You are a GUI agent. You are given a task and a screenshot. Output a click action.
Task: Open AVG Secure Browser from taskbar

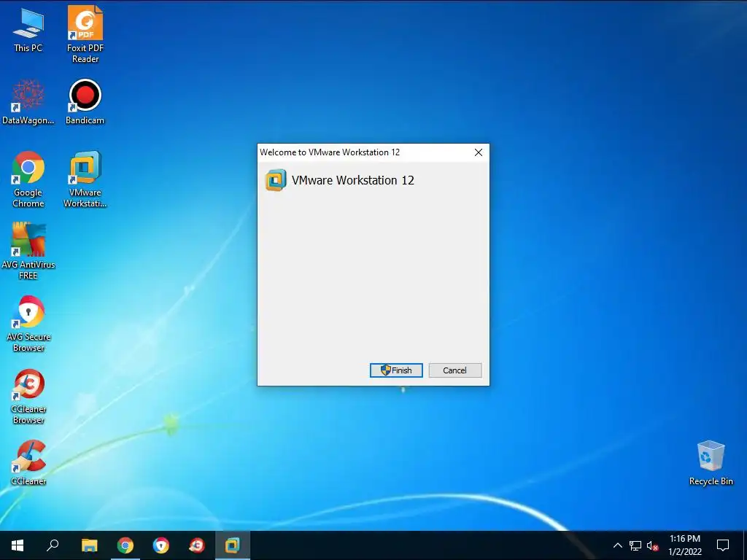[161, 545]
